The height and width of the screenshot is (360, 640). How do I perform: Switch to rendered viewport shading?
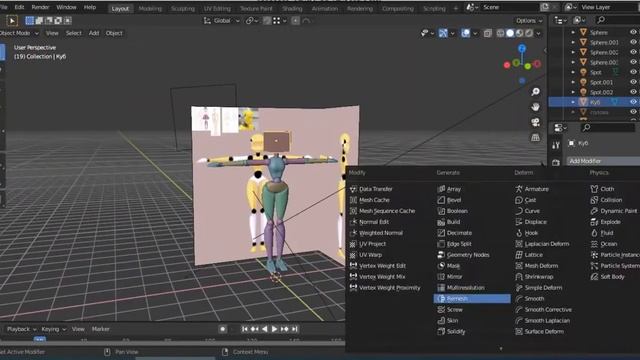(529, 33)
